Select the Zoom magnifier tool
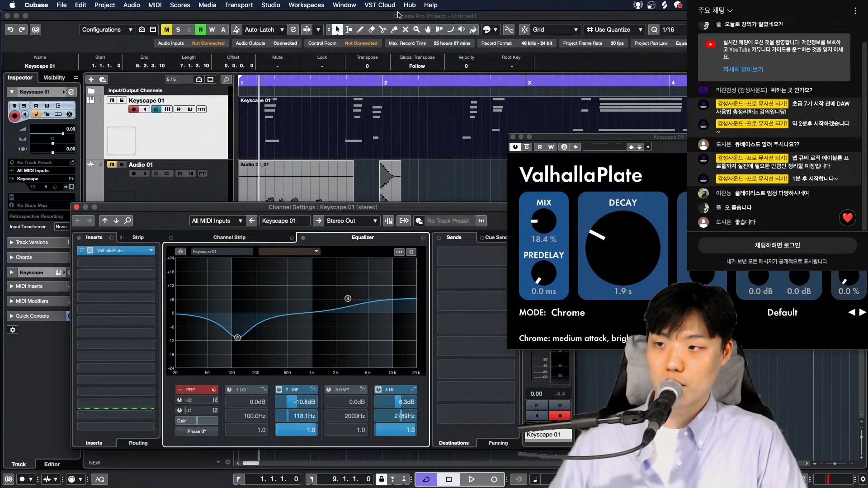 [417, 29]
